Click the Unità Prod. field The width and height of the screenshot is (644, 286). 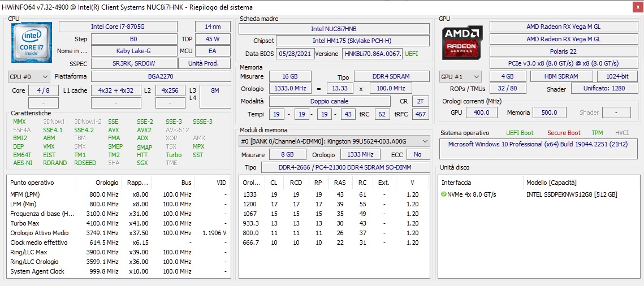204,63
